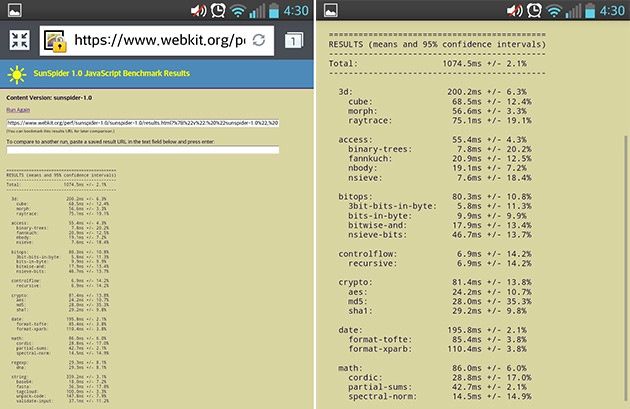Tap picture notification icon in left status bar
The width and height of the screenshot is (630, 409).
(14, 10)
